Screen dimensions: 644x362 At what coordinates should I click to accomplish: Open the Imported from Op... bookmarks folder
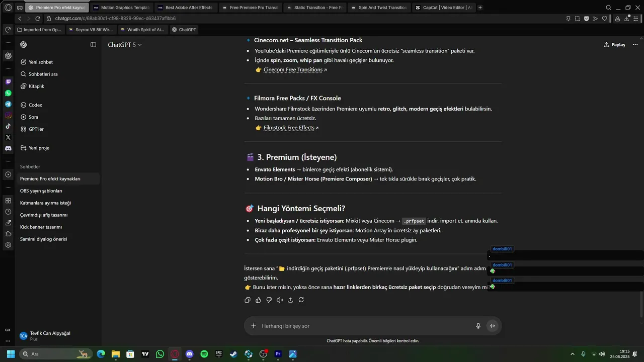pos(39,30)
